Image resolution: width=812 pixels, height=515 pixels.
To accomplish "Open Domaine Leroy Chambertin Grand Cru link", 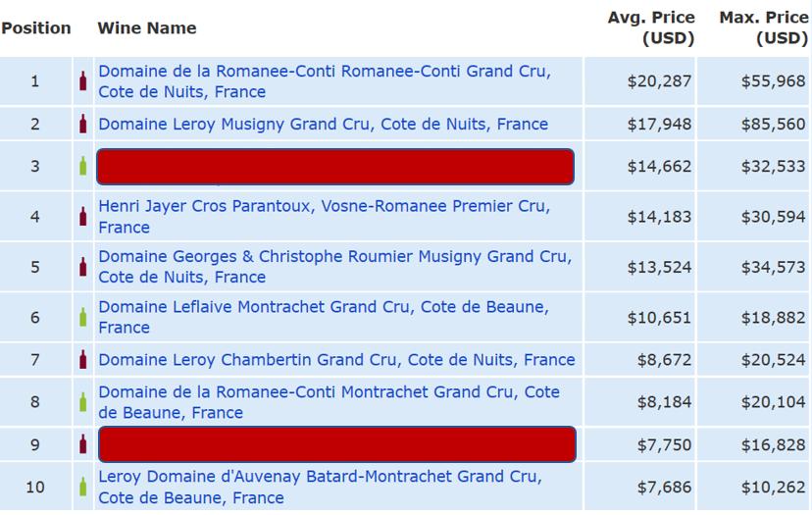I will 336,360.
